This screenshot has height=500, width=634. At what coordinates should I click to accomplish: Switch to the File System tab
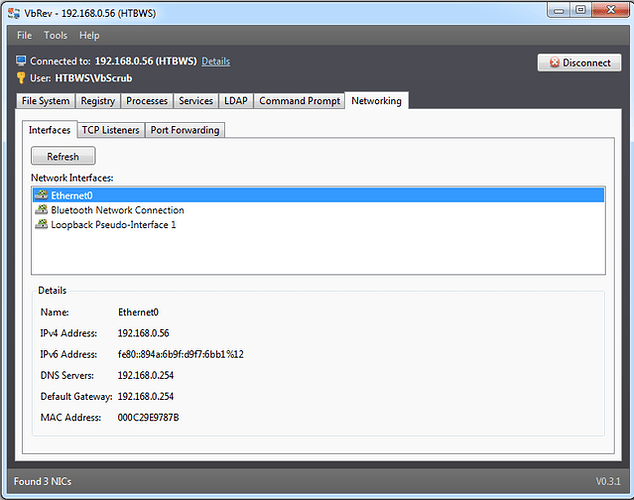(x=46, y=101)
